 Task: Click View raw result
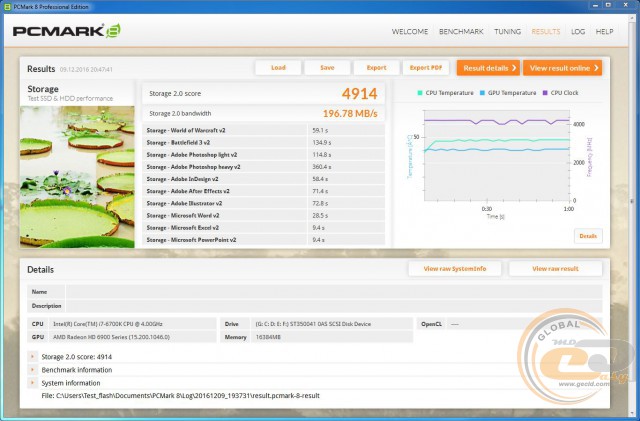555,269
